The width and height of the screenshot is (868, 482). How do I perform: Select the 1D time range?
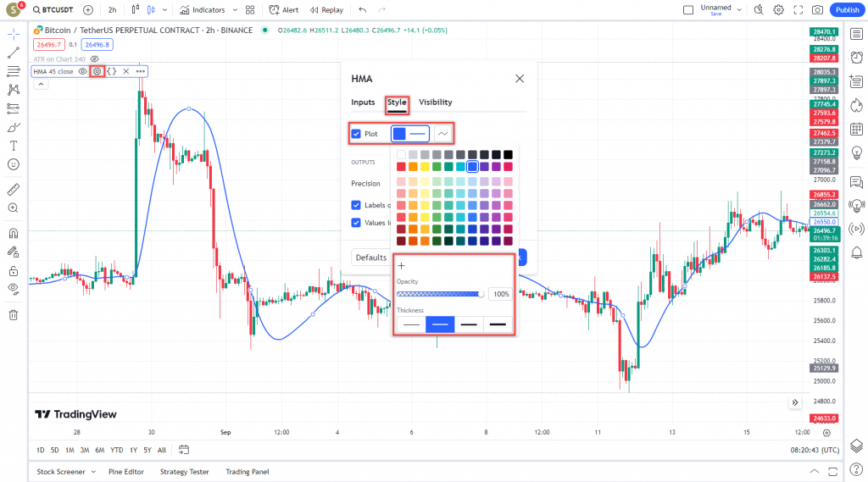pyautogui.click(x=41, y=450)
